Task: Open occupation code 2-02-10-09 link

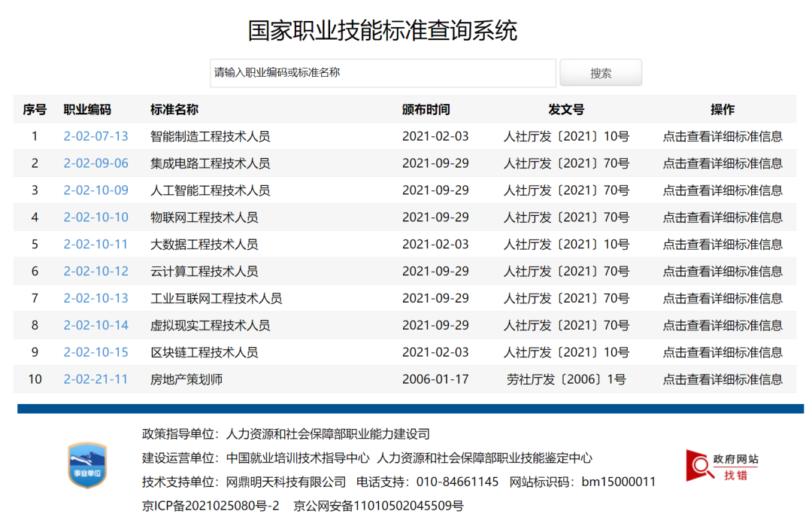Action: click(x=95, y=190)
